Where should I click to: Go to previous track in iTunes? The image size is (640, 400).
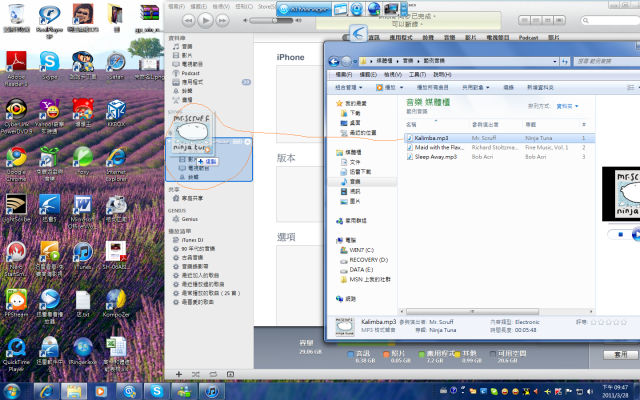tap(188, 20)
